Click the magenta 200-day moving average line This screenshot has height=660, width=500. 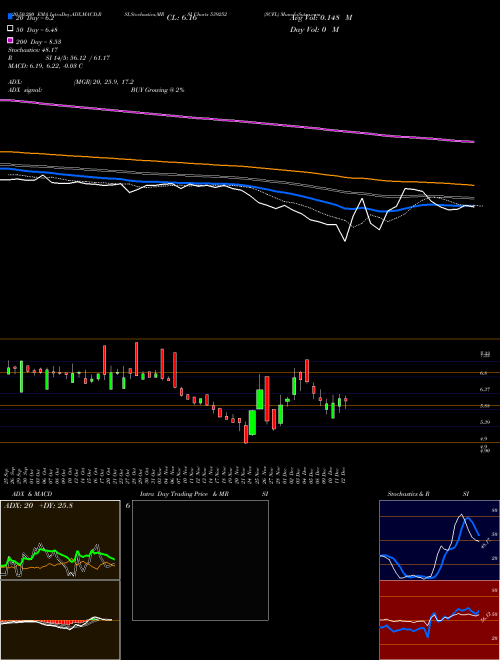[x=236, y=120]
